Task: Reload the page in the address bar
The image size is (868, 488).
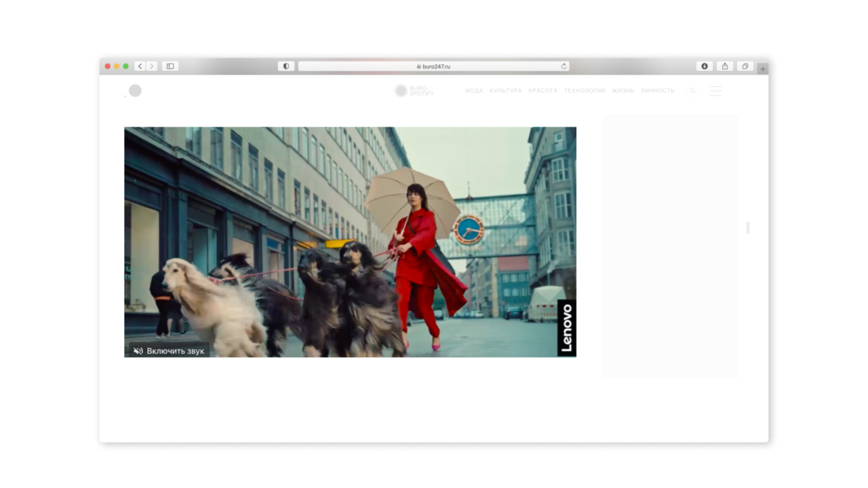Action: 564,66
